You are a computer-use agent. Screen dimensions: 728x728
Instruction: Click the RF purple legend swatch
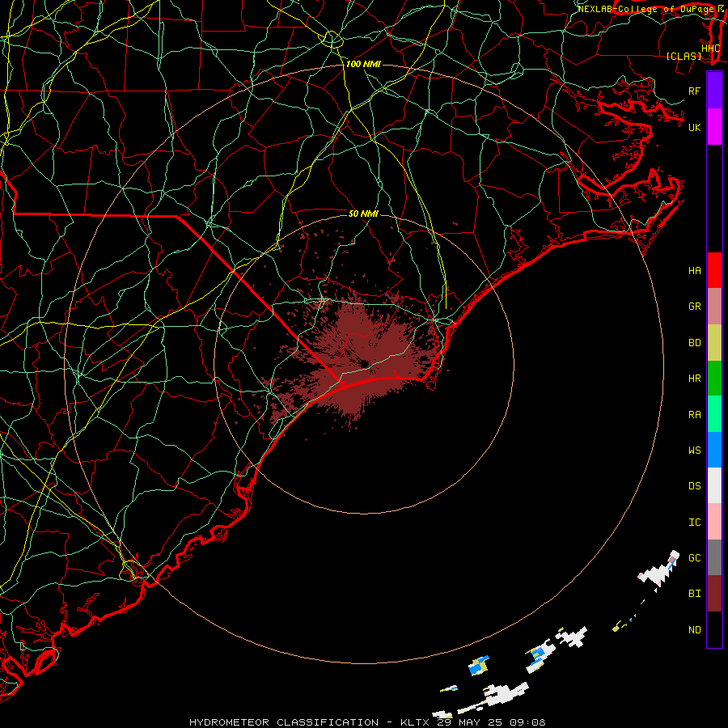[x=714, y=91]
